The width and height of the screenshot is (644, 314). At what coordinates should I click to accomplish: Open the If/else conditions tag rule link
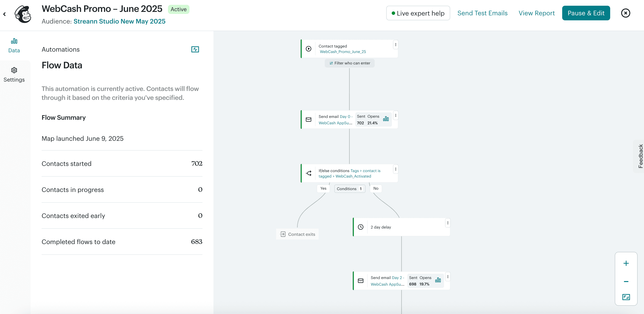point(349,173)
